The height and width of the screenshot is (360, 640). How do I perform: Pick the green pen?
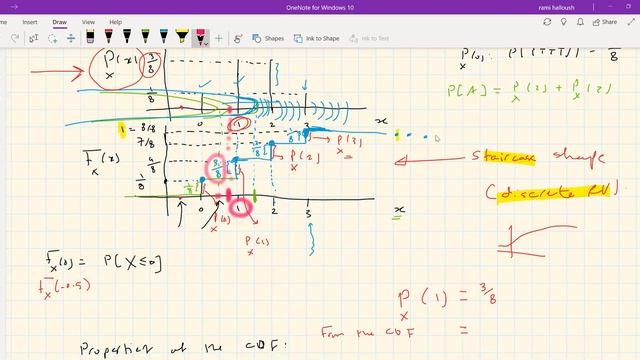click(145, 37)
